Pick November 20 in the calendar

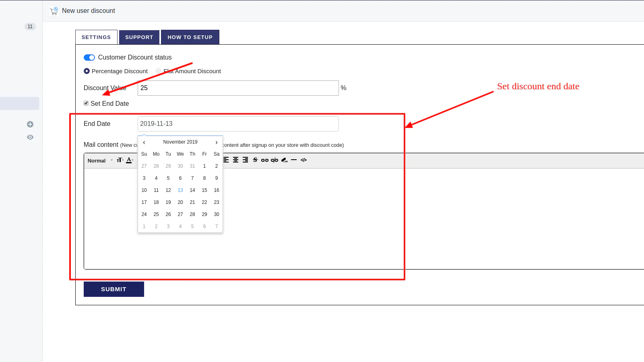[180, 202]
